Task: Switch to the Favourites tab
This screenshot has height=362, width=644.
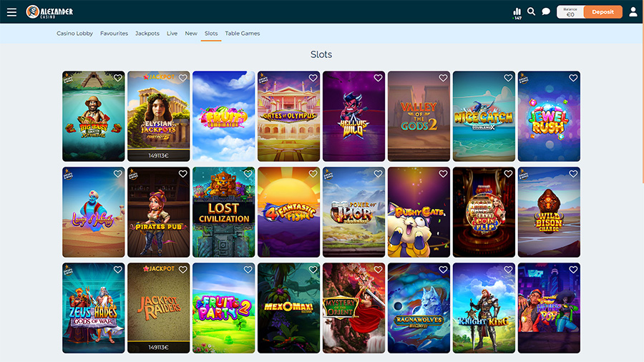Action: click(114, 33)
